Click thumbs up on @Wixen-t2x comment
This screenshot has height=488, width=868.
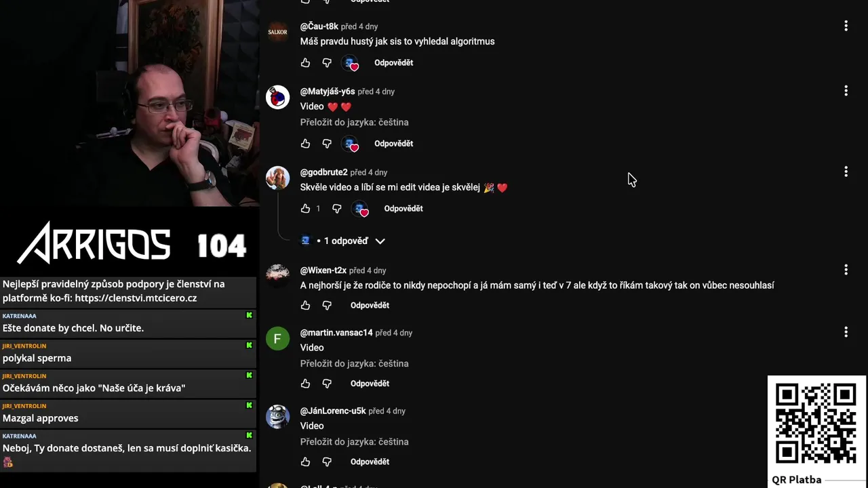click(x=305, y=306)
